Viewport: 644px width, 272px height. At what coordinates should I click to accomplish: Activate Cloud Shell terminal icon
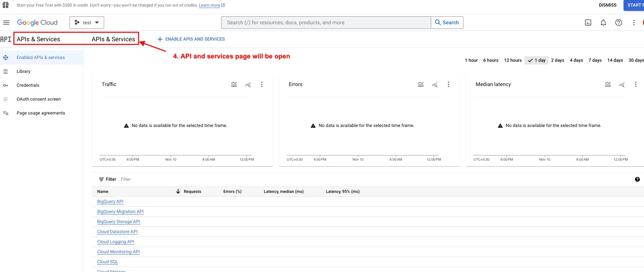tap(588, 23)
